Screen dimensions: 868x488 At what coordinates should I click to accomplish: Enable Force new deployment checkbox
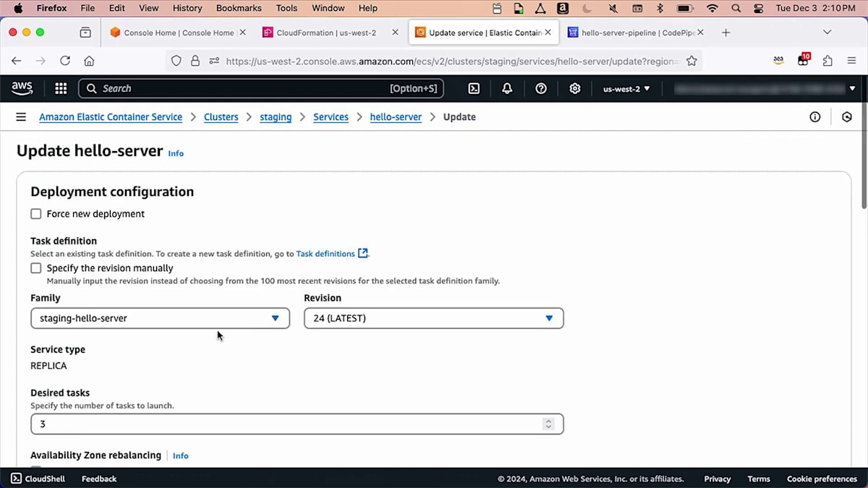click(x=36, y=214)
